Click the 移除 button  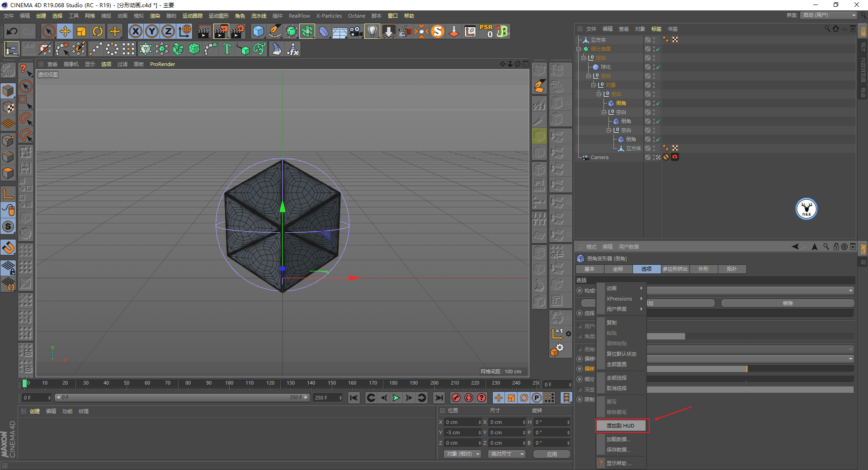(x=788, y=303)
